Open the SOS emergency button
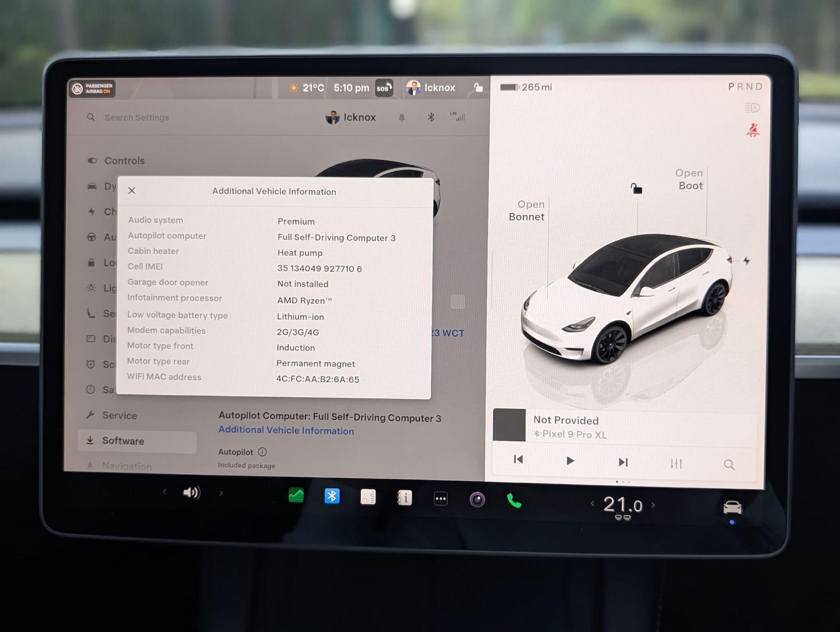The image size is (840, 632). click(384, 88)
